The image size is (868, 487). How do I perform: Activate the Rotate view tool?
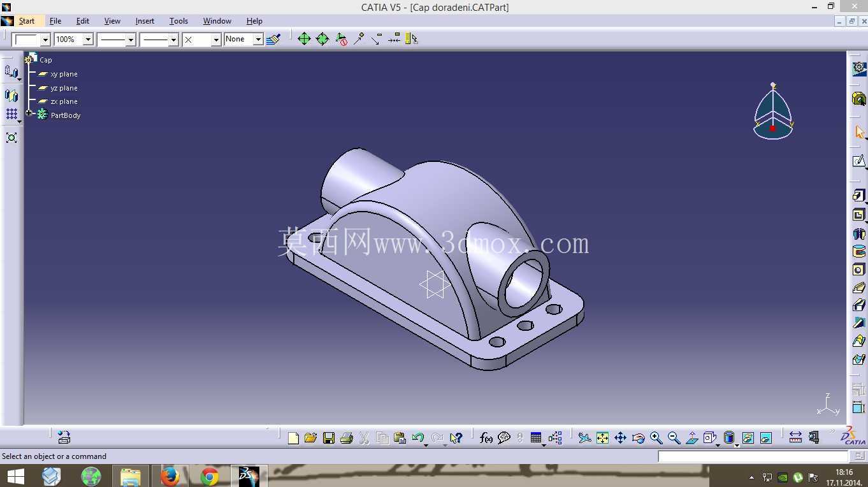tap(638, 438)
